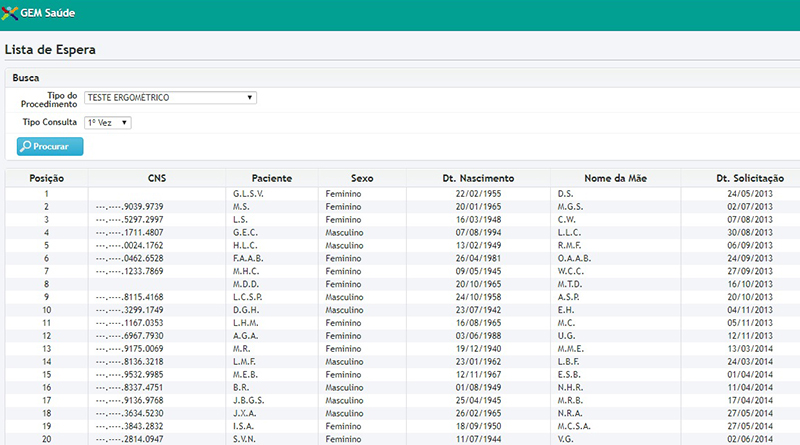The height and width of the screenshot is (445, 800).
Task: Select patient F.A.A.B. entry
Action: (248, 258)
